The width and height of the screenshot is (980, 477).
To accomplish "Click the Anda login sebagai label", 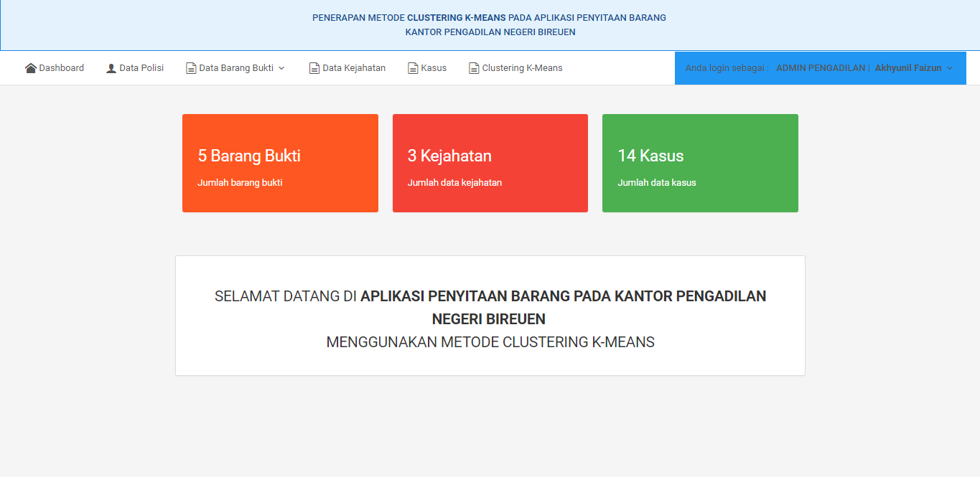I will pyautogui.click(x=727, y=68).
